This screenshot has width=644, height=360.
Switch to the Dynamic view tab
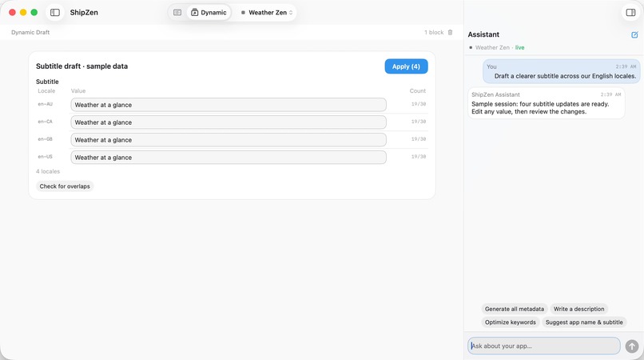tap(209, 12)
